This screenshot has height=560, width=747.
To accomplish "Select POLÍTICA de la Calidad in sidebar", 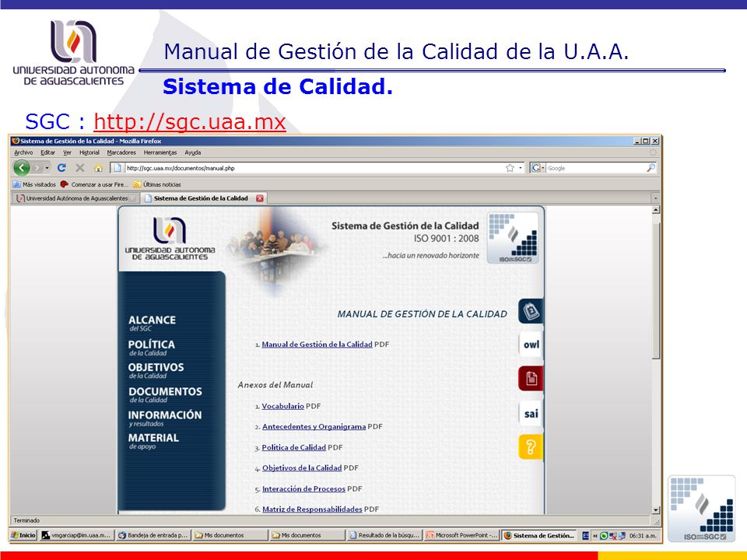I will click(151, 348).
